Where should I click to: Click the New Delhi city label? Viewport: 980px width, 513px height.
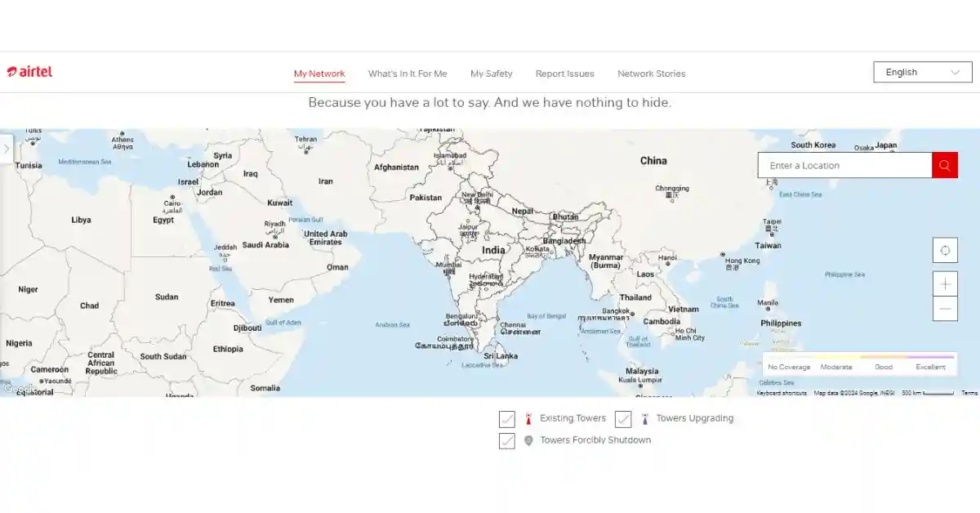[x=478, y=194]
